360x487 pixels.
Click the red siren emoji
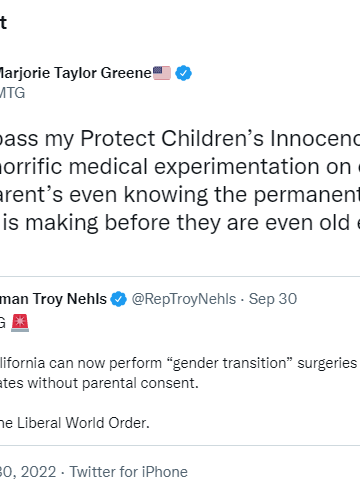point(20,323)
